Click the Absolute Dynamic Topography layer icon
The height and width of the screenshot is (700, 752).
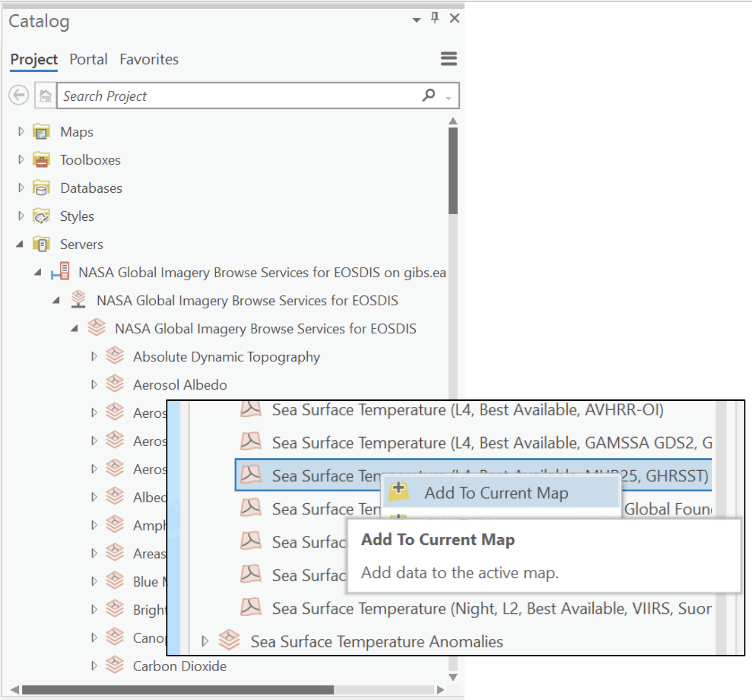coord(115,356)
